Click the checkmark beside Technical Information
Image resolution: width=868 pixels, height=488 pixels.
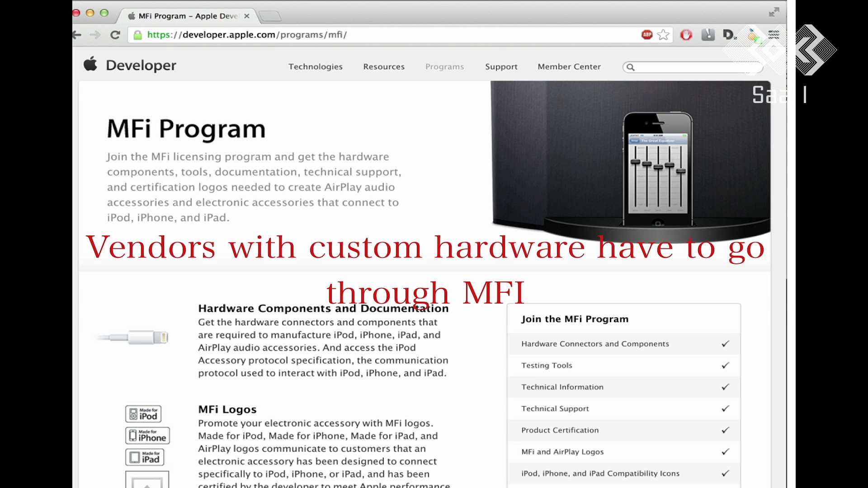[726, 387]
